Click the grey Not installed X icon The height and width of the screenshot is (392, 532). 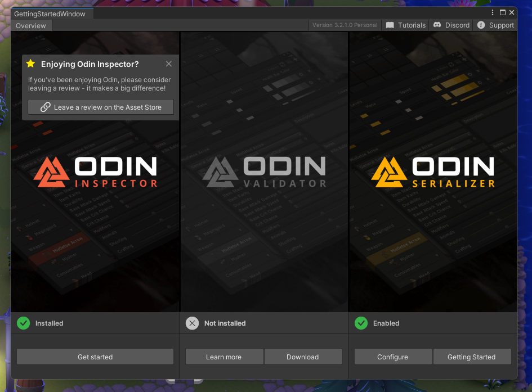pos(192,323)
